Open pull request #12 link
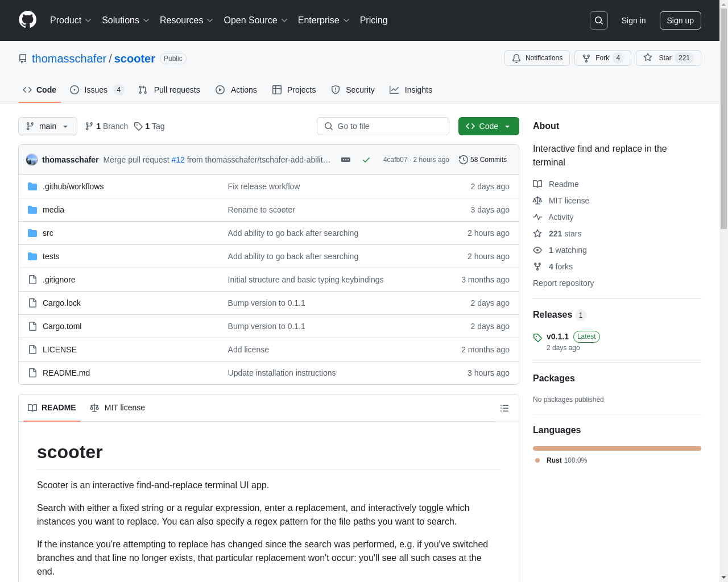Image resolution: width=728 pixels, height=582 pixels. [178, 160]
